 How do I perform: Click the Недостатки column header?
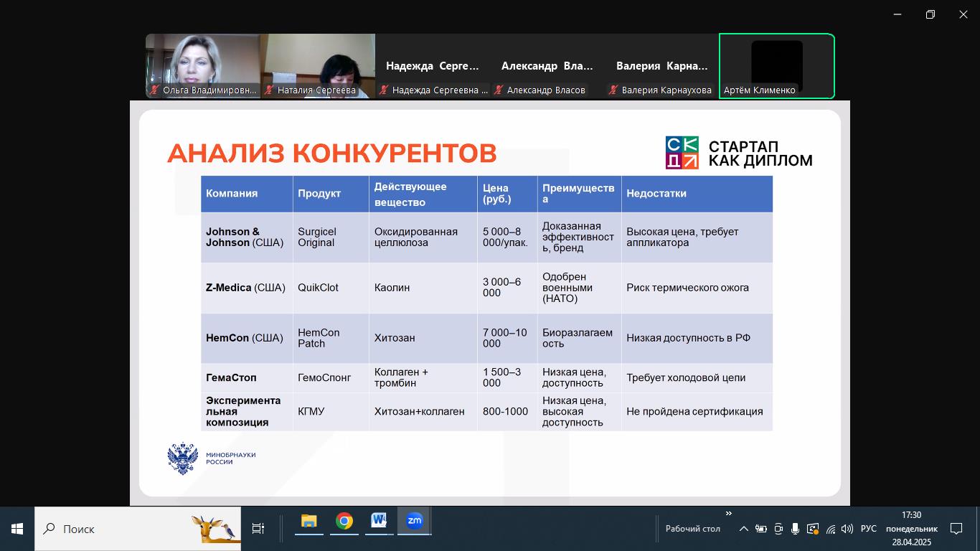click(x=697, y=194)
